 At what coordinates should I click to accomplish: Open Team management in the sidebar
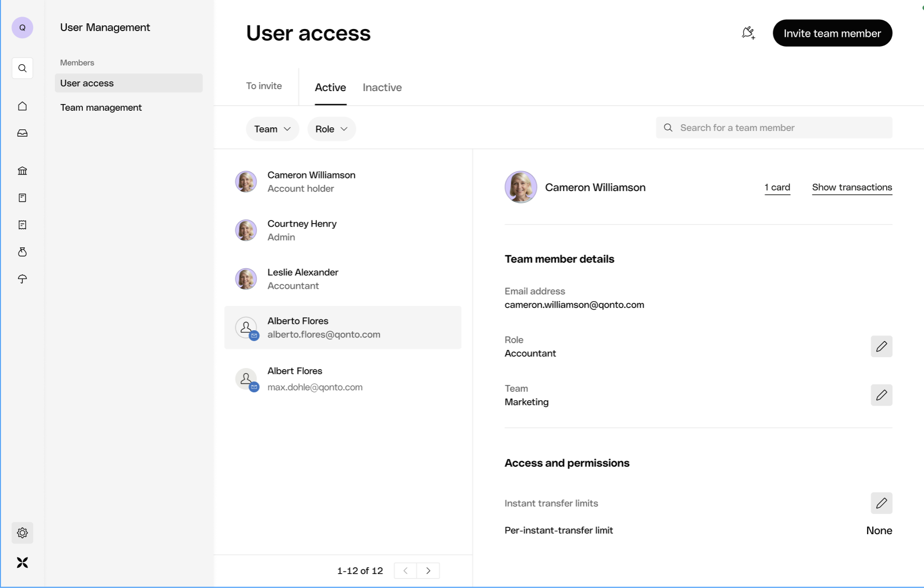pyautogui.click(x=128, y=107)
